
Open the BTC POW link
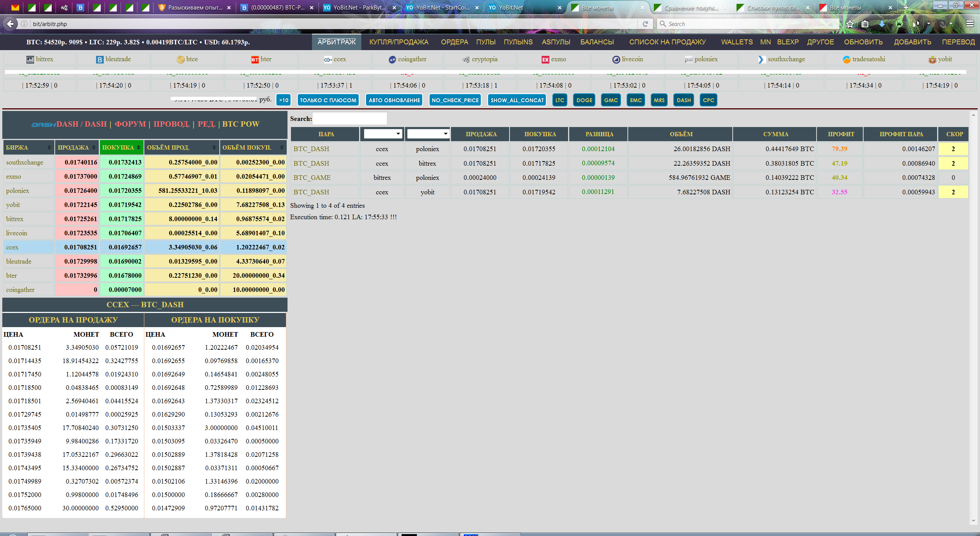[241, 124]
